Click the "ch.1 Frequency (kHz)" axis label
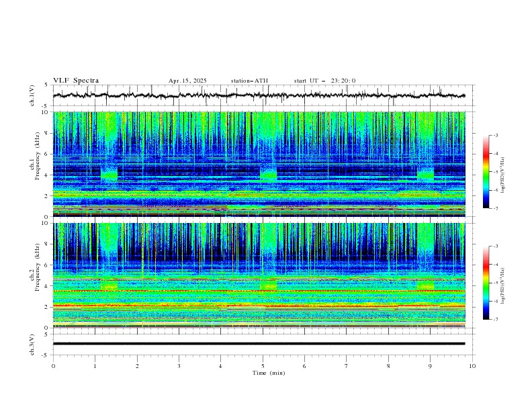This screenshot has height=411, width=532. [x=35, y=156]
